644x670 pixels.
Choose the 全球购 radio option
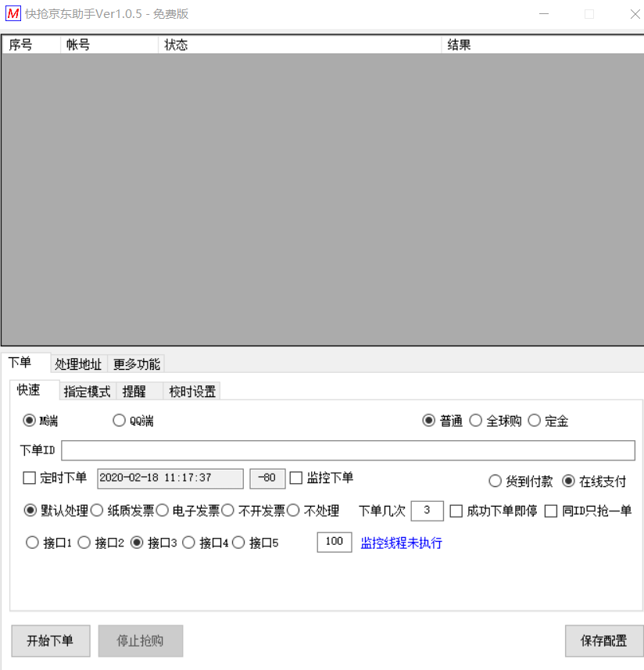click(476, 421)
